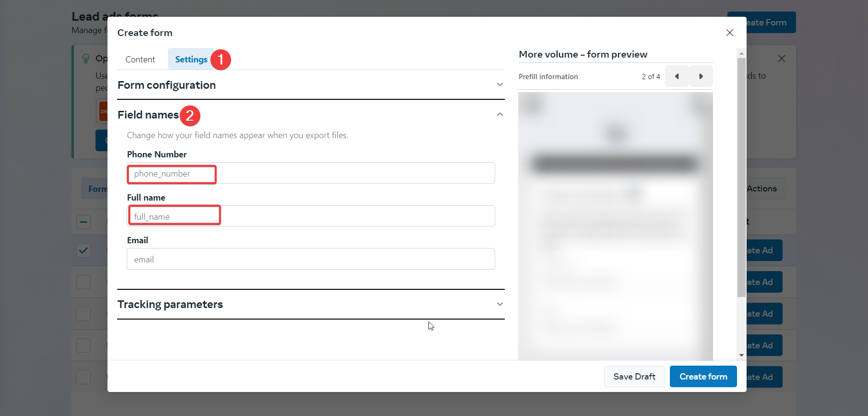
Task: Click the preview scrollbar up arrow
Action: pos(741,53)
